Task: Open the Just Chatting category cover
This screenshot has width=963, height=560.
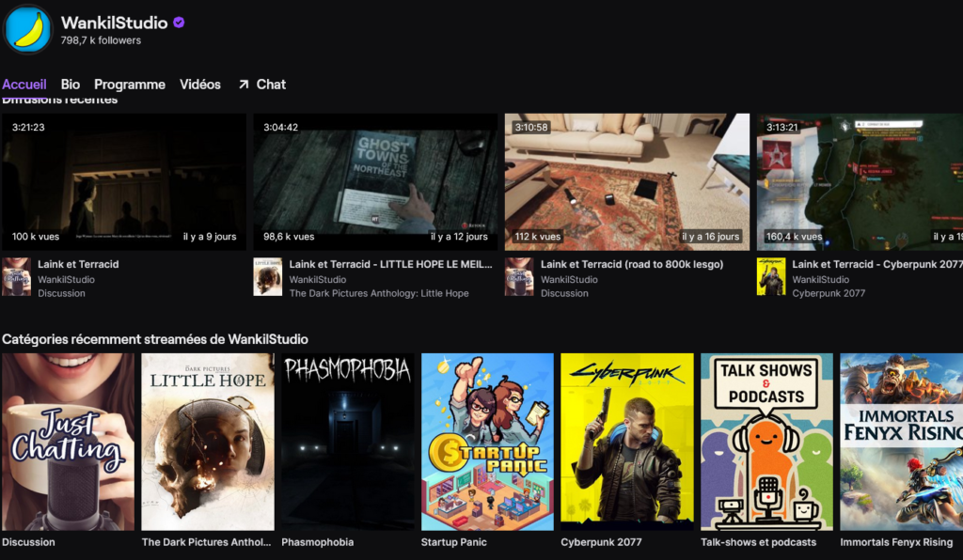Action: (68, 442)
